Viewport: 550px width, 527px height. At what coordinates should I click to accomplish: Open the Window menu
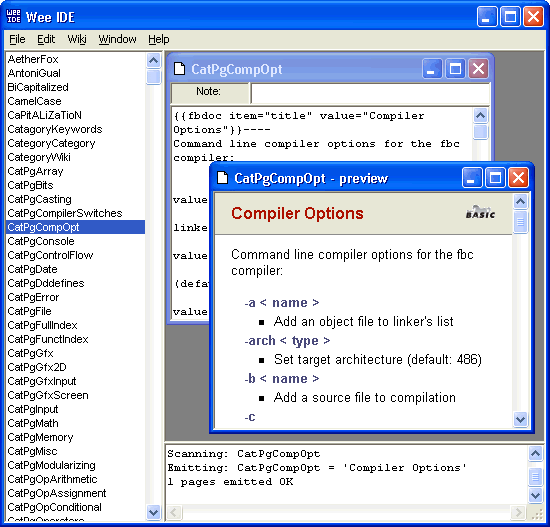117,39
